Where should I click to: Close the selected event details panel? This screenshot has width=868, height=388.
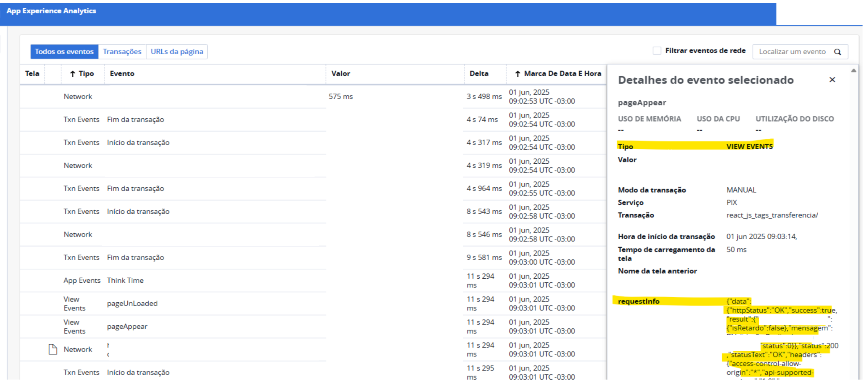pyautogui.click(x=832, y=80)
